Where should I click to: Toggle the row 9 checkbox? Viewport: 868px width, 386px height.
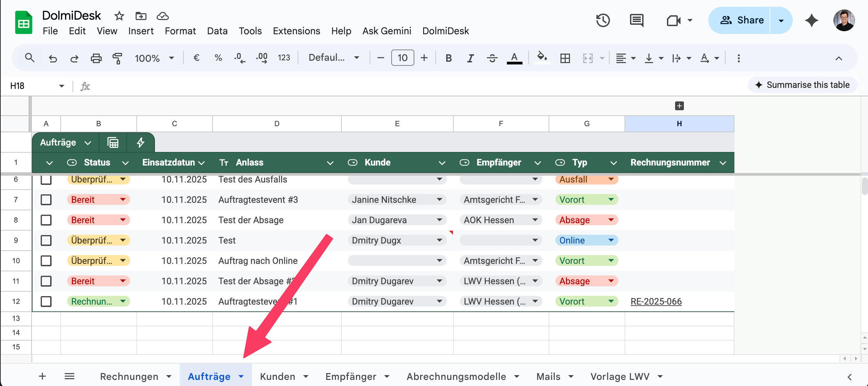pyautogui.click(x=46, y=240)
